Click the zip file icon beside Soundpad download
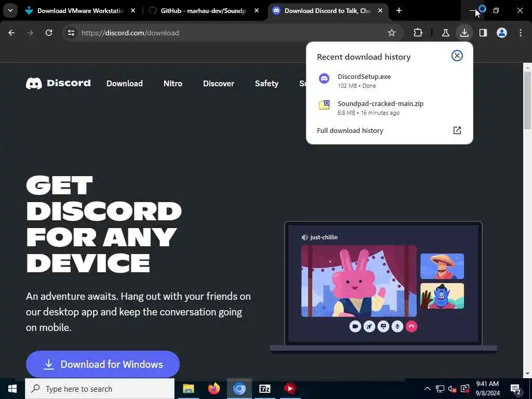Screen dimensions: 532x399 tap(324, 105)
